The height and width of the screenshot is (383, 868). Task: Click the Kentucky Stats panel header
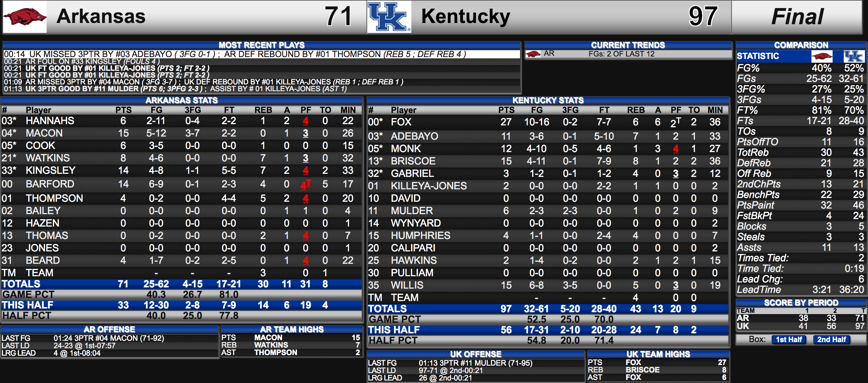(x=548, y=100)
